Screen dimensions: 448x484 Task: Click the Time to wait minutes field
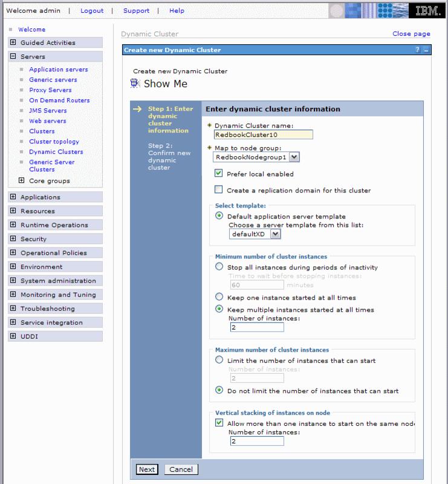(257, 285)
